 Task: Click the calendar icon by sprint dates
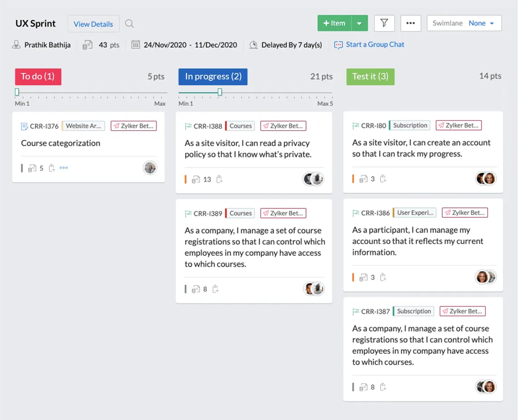(135, 44)
